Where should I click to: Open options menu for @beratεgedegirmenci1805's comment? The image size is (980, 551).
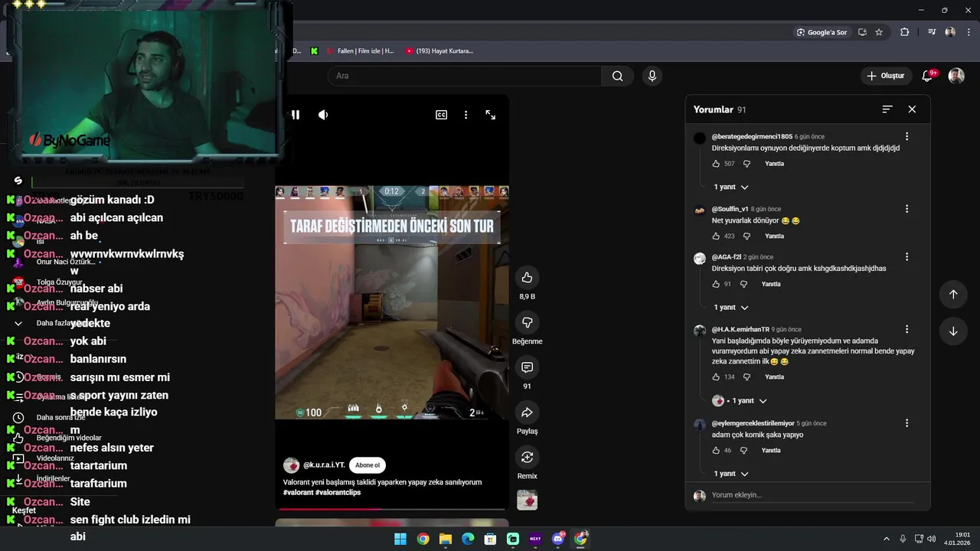pyautogui.click(x=907, y=136)
